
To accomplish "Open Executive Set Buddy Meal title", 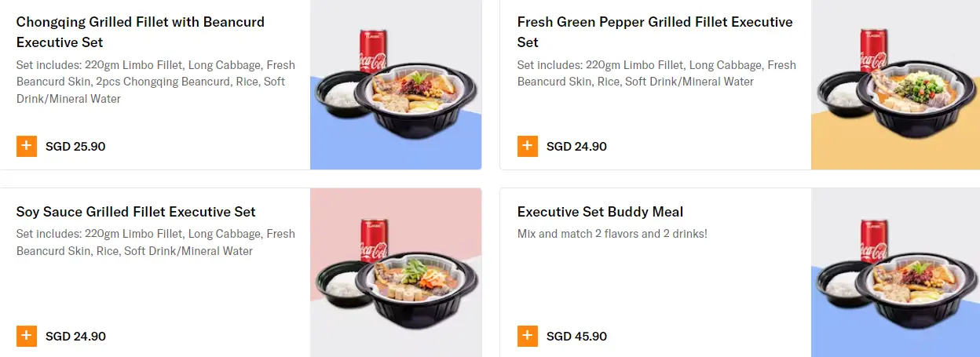I will (600, 212).
